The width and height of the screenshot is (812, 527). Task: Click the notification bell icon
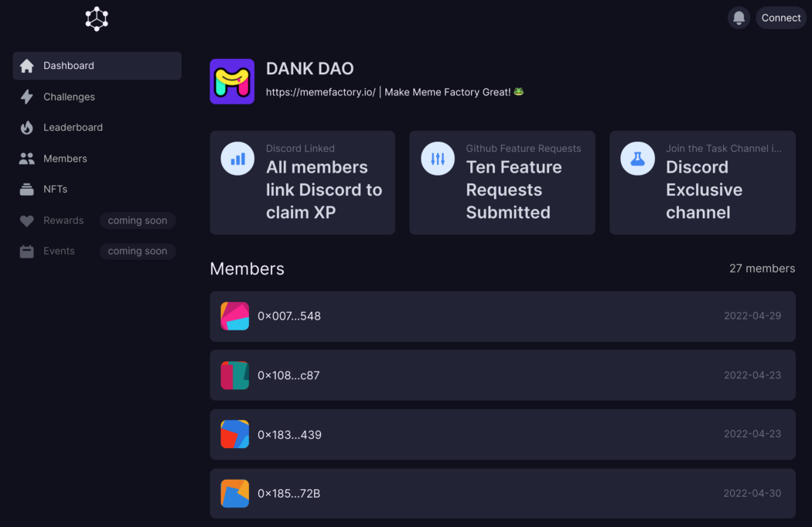point(739,18)
